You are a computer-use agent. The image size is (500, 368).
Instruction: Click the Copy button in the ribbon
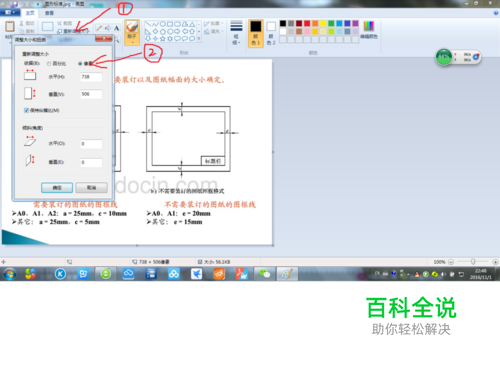[27, 31]
